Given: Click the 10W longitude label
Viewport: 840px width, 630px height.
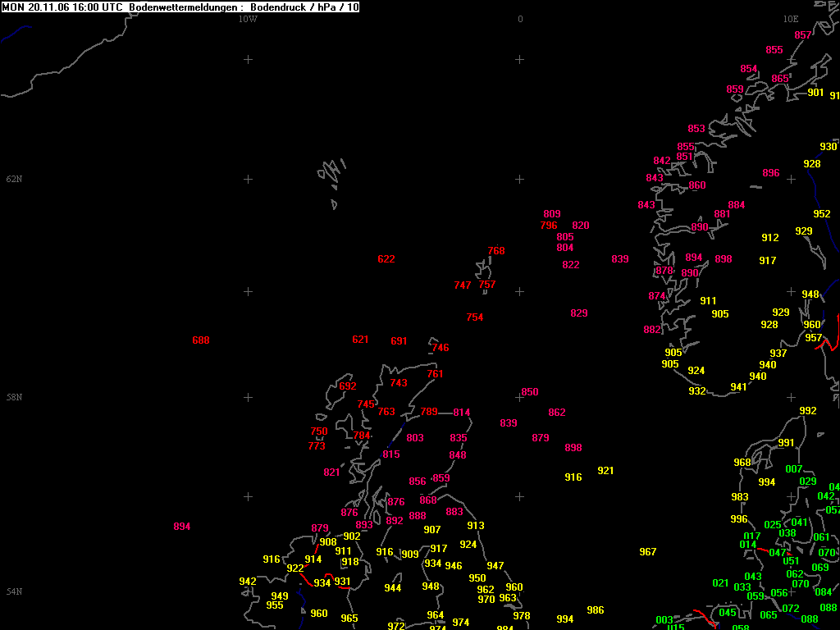Looking at the screenshot, I should pos(248,19).
